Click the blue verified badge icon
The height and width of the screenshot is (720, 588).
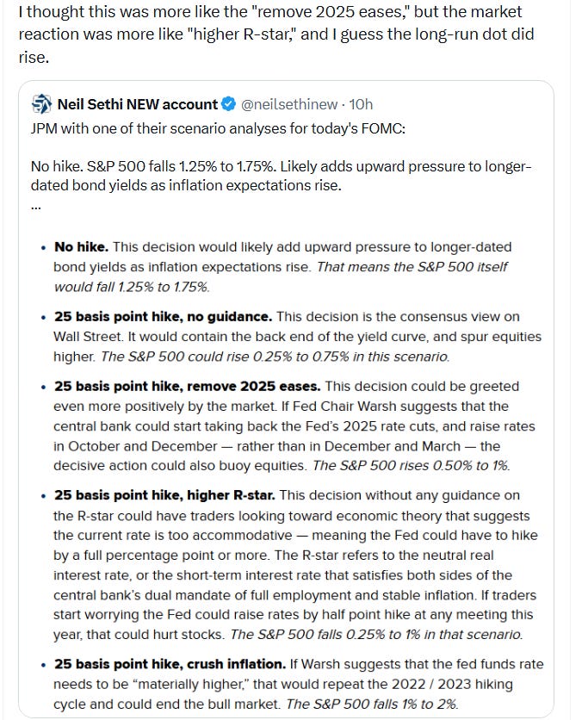tap(229, 104)
